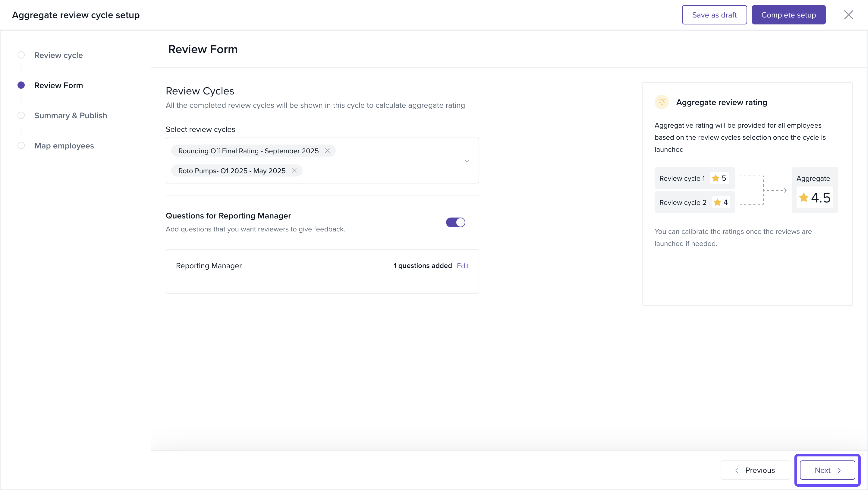
Task: Click Save as draft
Action: (x=714, y=15)
